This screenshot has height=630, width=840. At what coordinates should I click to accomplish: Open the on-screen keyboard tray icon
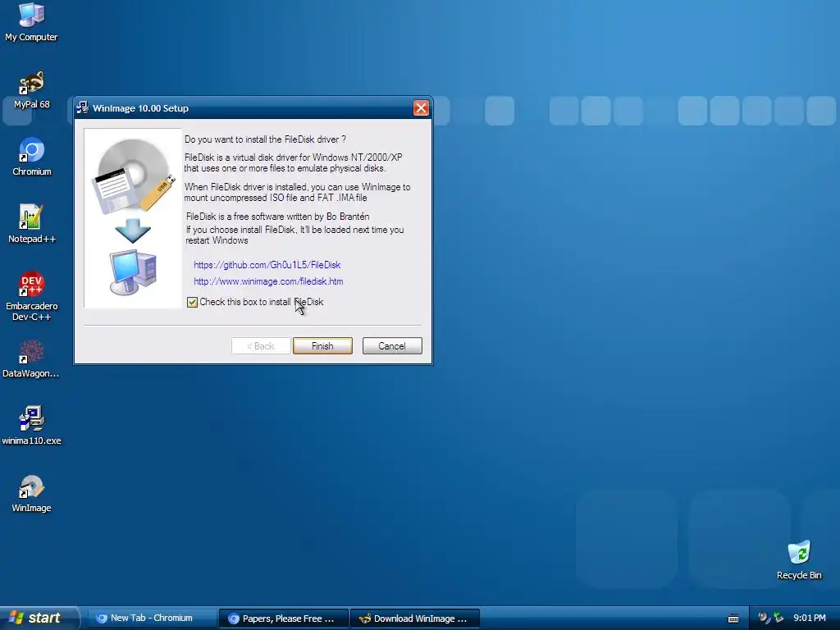733,619
